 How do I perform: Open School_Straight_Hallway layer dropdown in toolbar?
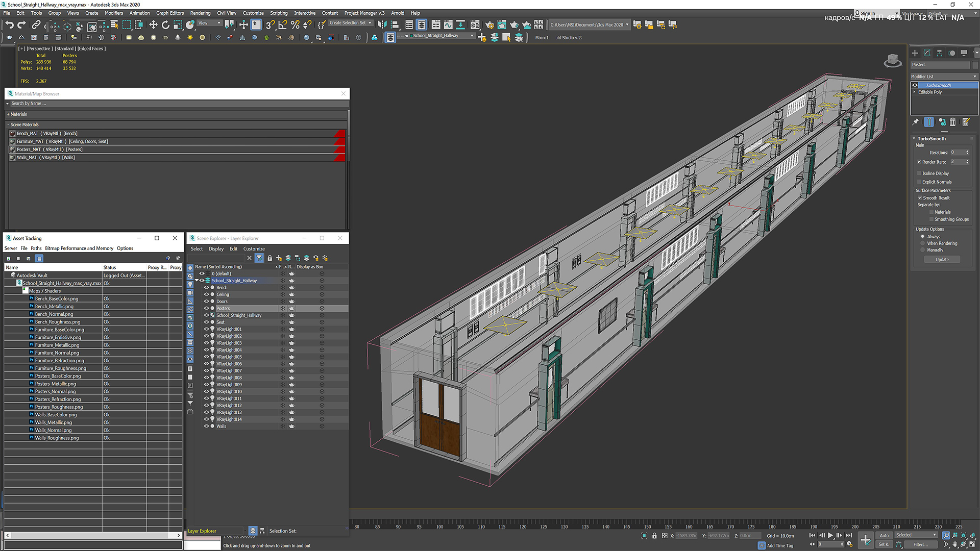437,36
